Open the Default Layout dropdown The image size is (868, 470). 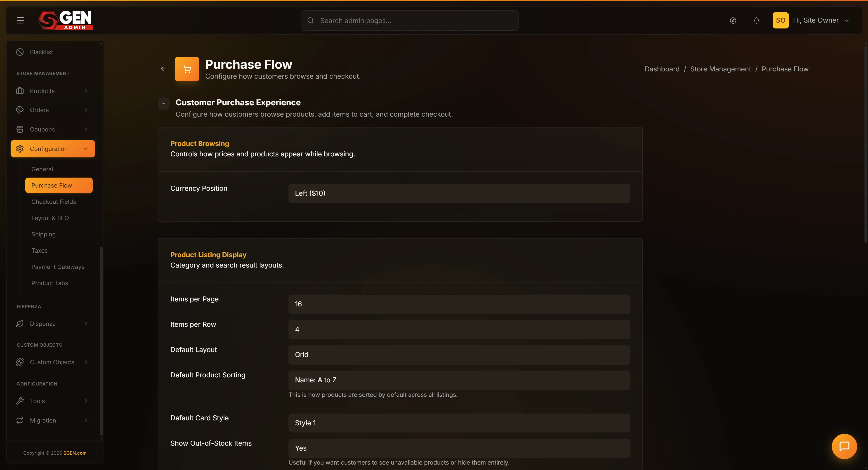point(459,355)
